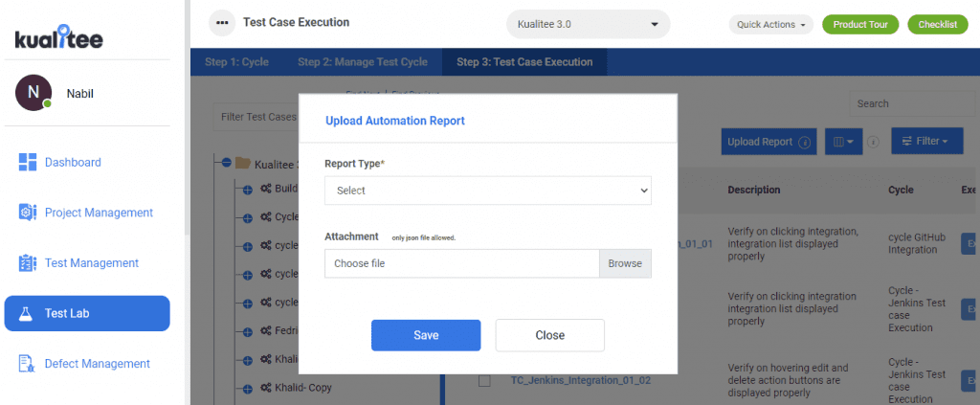Switch to Step 1: Cycle tab
The image size is (980, 405).
click(236, 62)
